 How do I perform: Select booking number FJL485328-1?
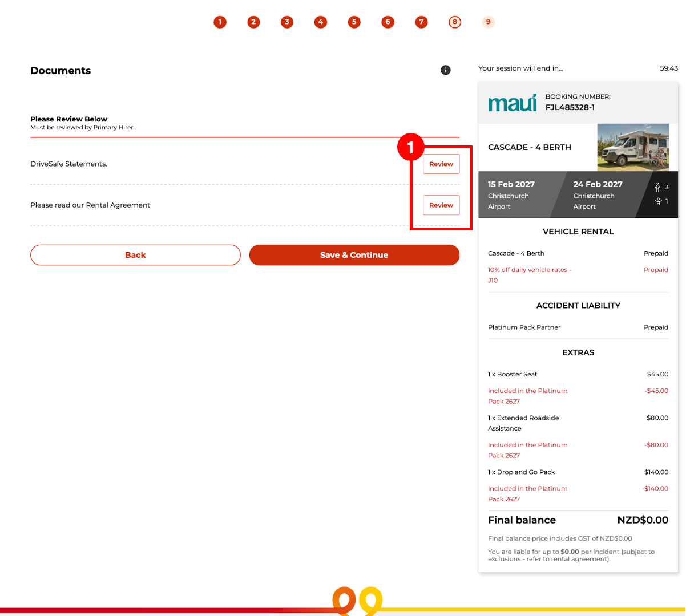(570, 107)
